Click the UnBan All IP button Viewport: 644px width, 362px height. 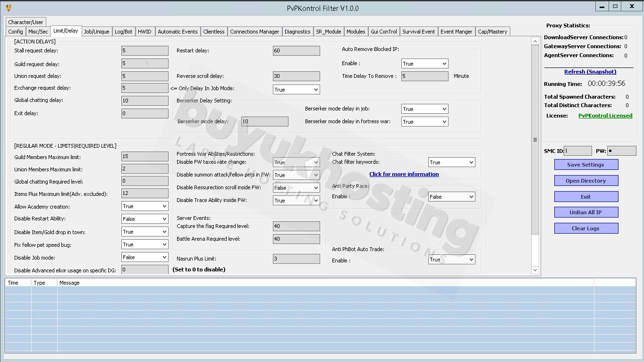click(x=586, y=212)
